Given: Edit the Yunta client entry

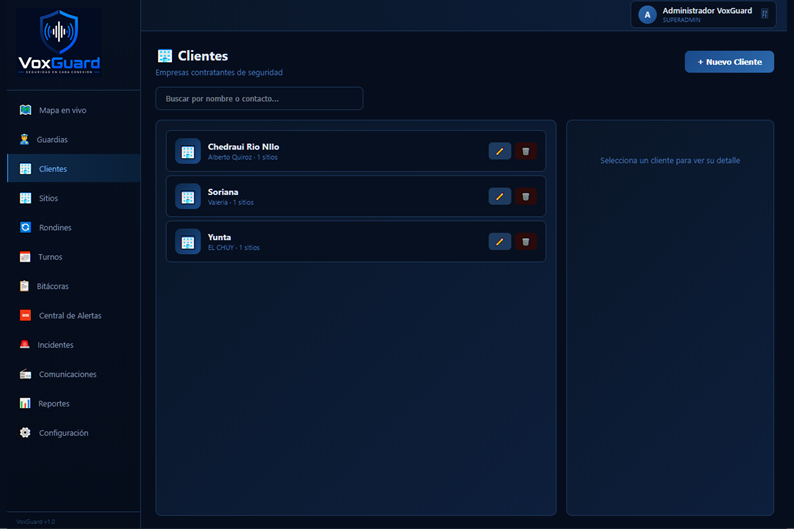Looking at the screenshot, I should [499, 241].
